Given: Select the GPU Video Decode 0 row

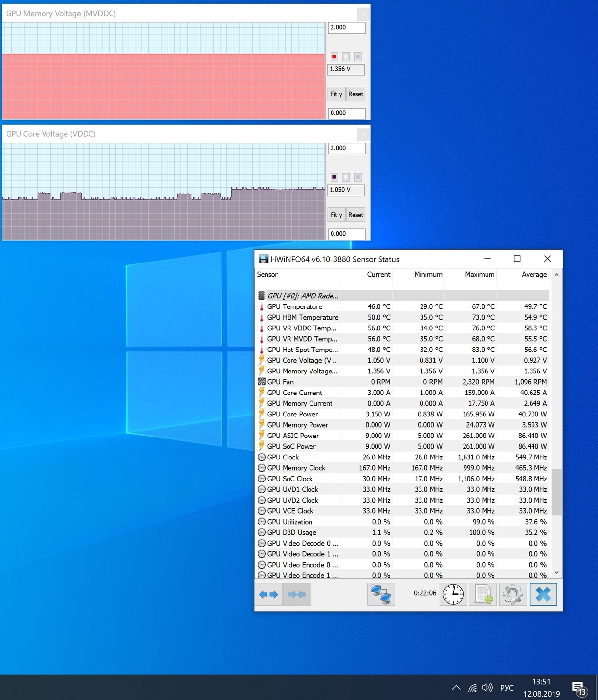Looking at the screenshot, I should [402, 544].
